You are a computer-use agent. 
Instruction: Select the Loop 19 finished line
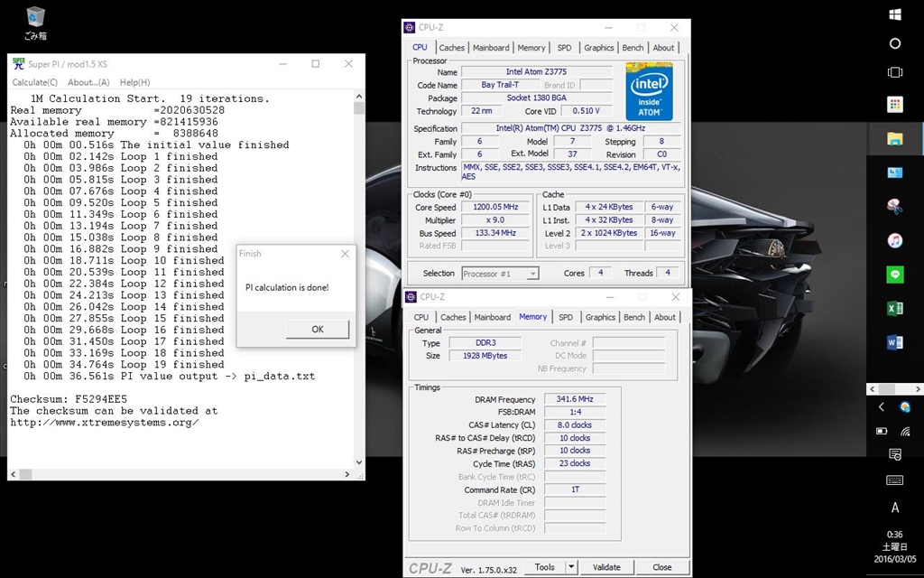click(x=124, y=365)
